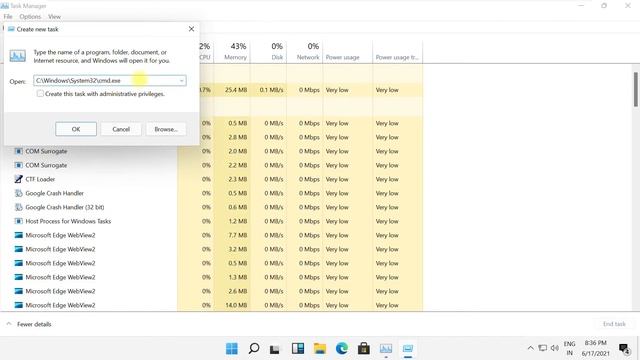Viewport: 640px width, 360px height.
Task: Launch Microsoft Edge from taskbar
Action: coord(342,349)
